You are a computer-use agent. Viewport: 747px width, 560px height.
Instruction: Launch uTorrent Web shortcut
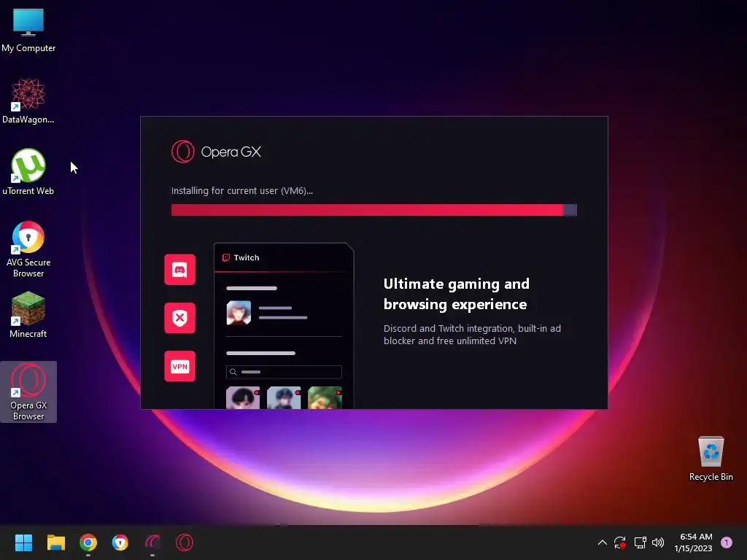pyautogui.click(x=28, y=172)
